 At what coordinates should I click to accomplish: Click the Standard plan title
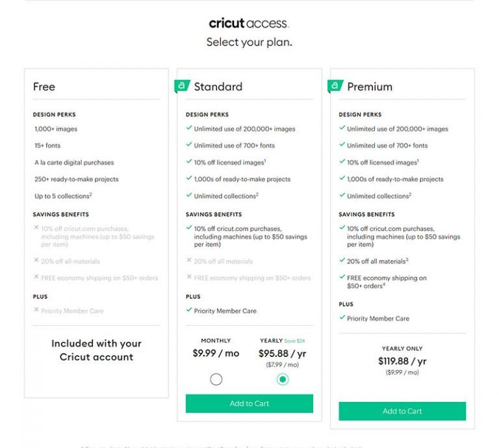tap(218, 86)
